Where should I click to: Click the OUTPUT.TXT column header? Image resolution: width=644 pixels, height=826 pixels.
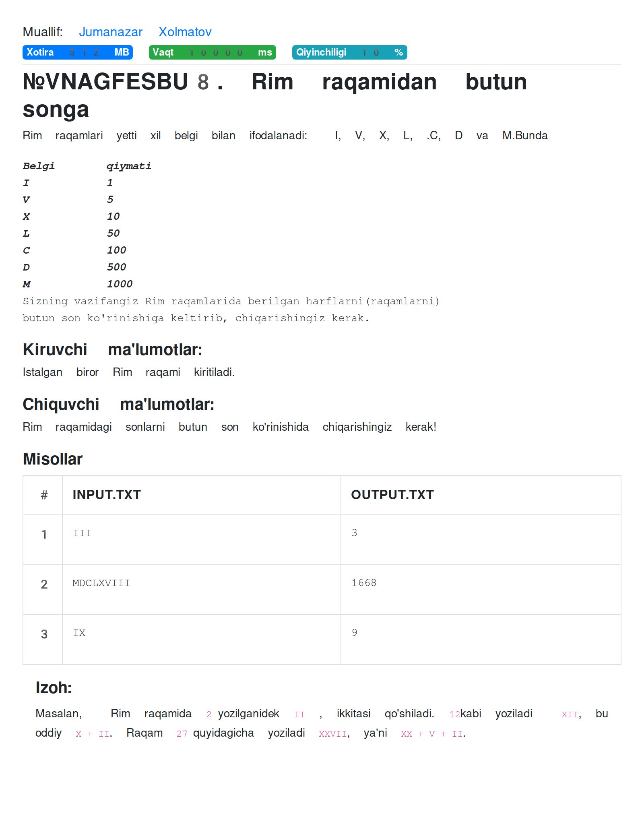point(392,495)
